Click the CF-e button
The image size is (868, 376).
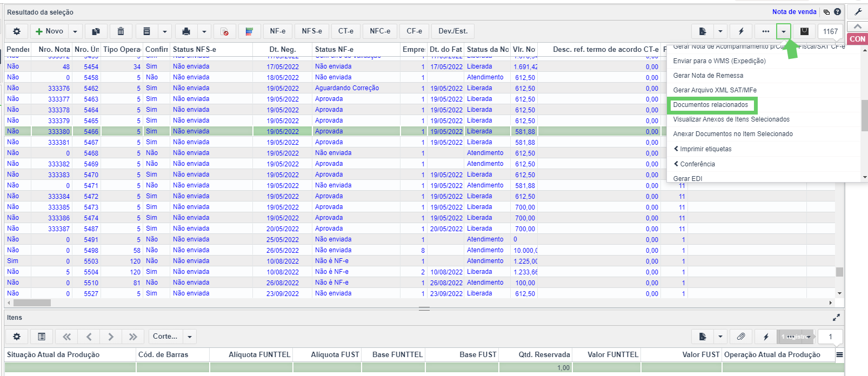coord(415,31)
